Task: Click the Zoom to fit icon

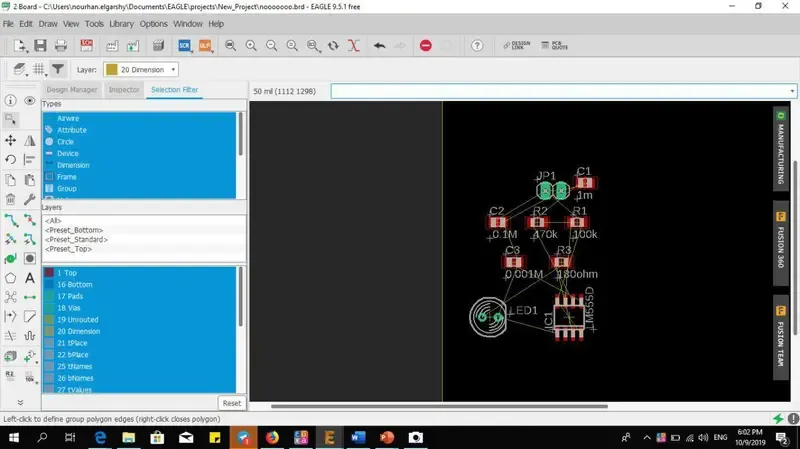Action: 231,46
